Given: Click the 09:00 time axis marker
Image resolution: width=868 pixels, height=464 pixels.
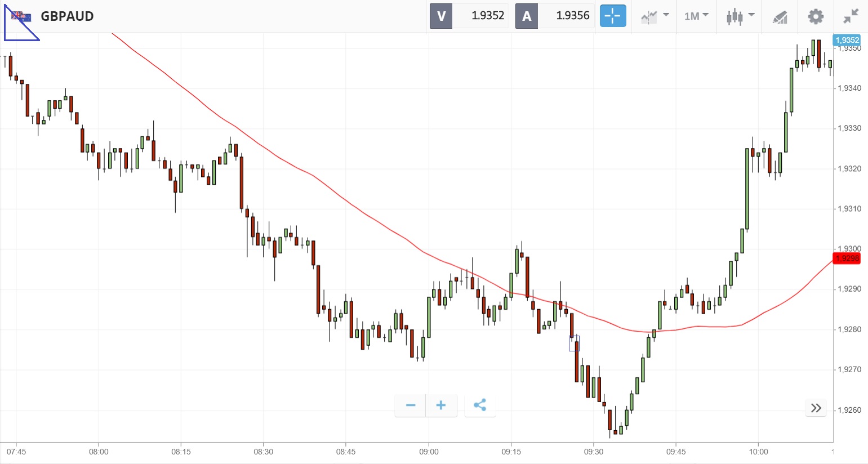Looking at the screenshot, I should (x=429, y=452).
